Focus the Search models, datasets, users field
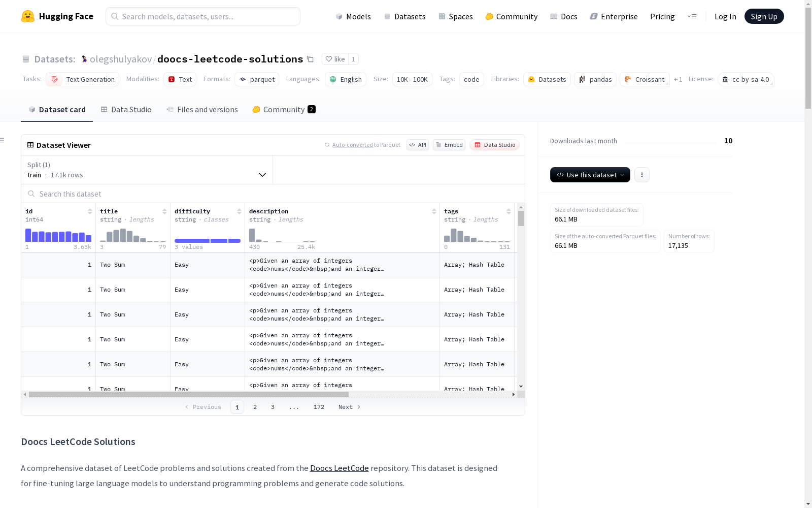This screenshot has height=508, width=812. pos(203,16)
